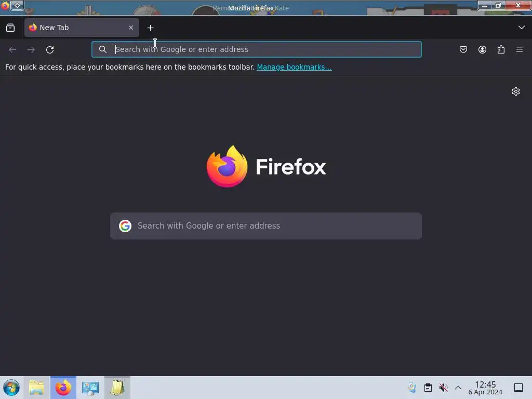
Task: Click the address bar search magnifier icon
Action: coord(103,49)
